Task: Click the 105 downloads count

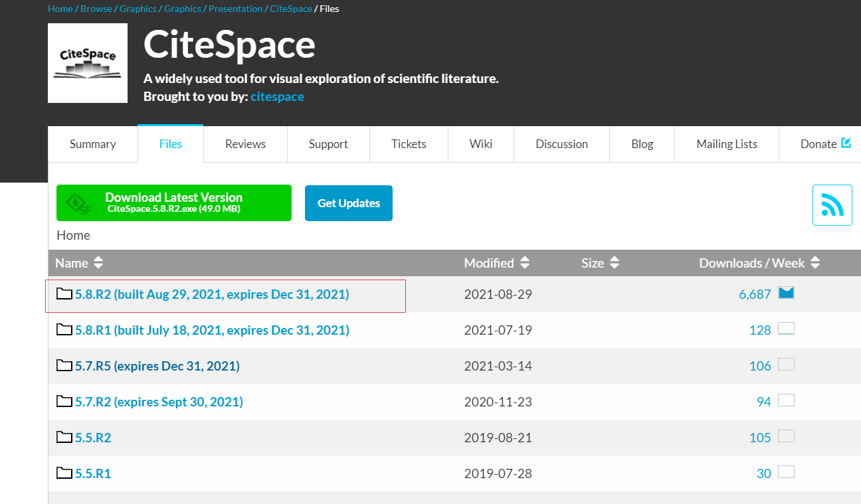Action: point(760,438)
